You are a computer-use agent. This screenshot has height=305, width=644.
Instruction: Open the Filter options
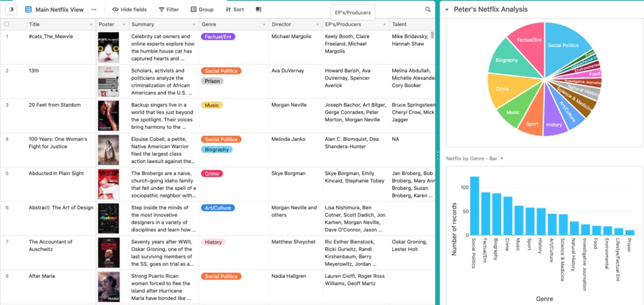tap(168, 10)
